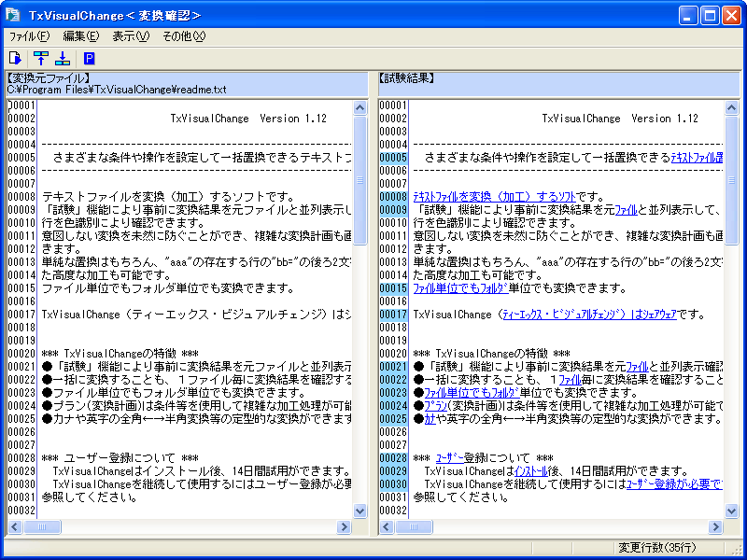Open the ファイル(F) menu
This screenshot has height=560, width=747.
pyautogui.click(x=30, y=36)
